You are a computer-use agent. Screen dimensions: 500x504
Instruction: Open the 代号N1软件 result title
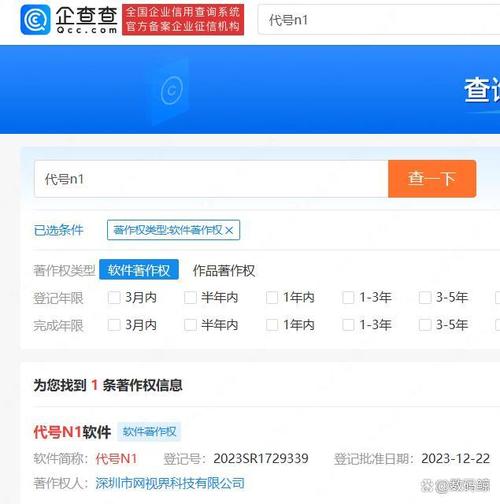click(x=72, y=432)
